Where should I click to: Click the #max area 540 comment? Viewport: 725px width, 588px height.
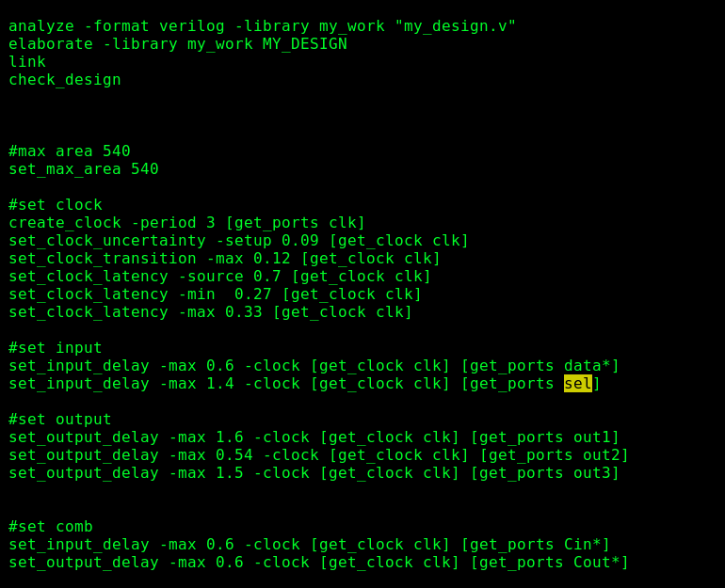point(70,151)
